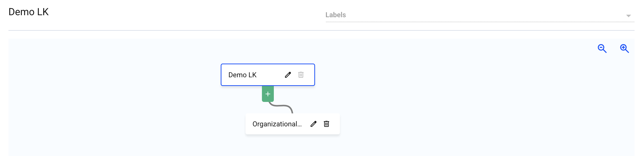Zoom out of the organization chart
The height and width of the screenshot is (156, 644).
[x=602, y=48]
